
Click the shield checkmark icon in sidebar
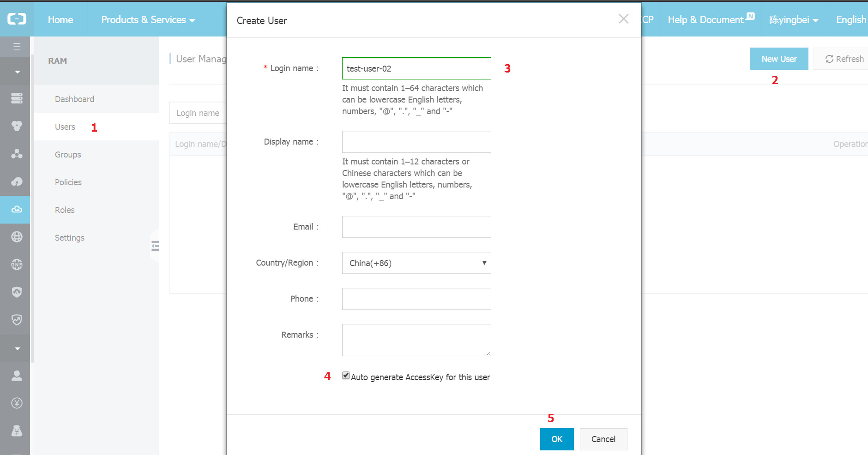17,320
